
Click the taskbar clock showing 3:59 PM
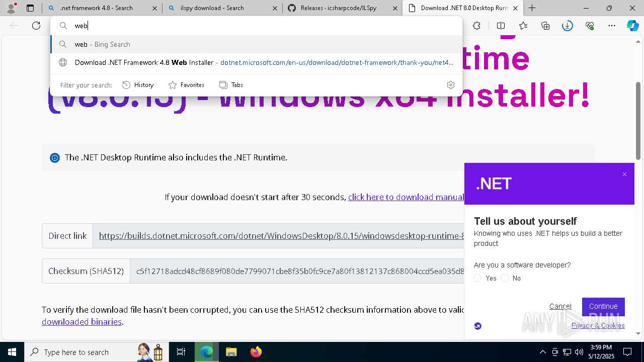pos(601,352)
